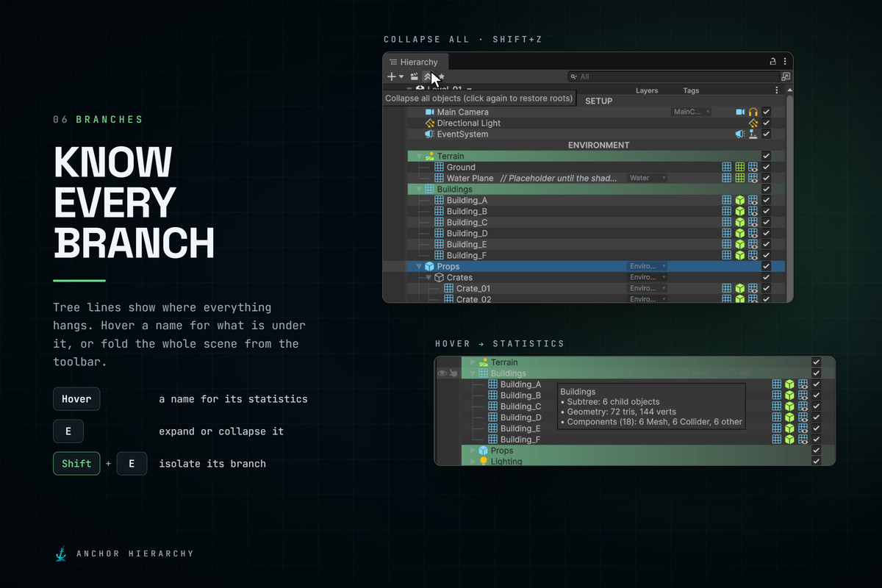The height and width of the screenshot is (588, 882).
Task: Open the Water layer dropdown on Water Plane
Action: click(647, 179)
